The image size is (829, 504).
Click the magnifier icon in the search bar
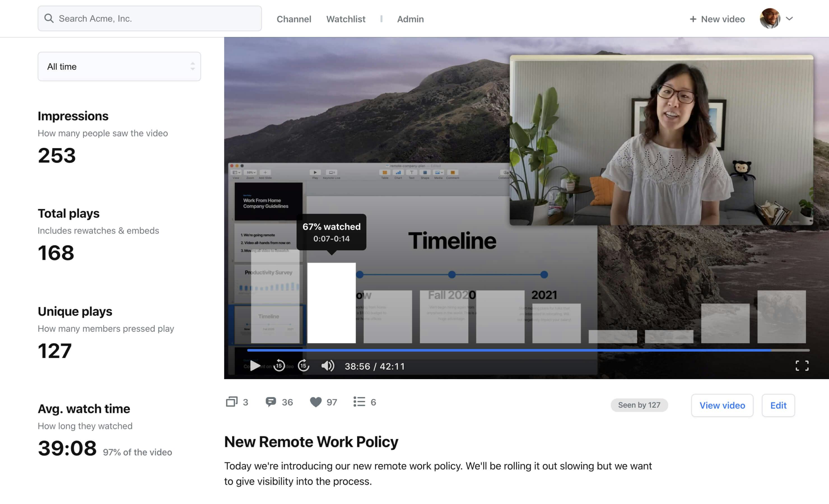tap(49, 18)
